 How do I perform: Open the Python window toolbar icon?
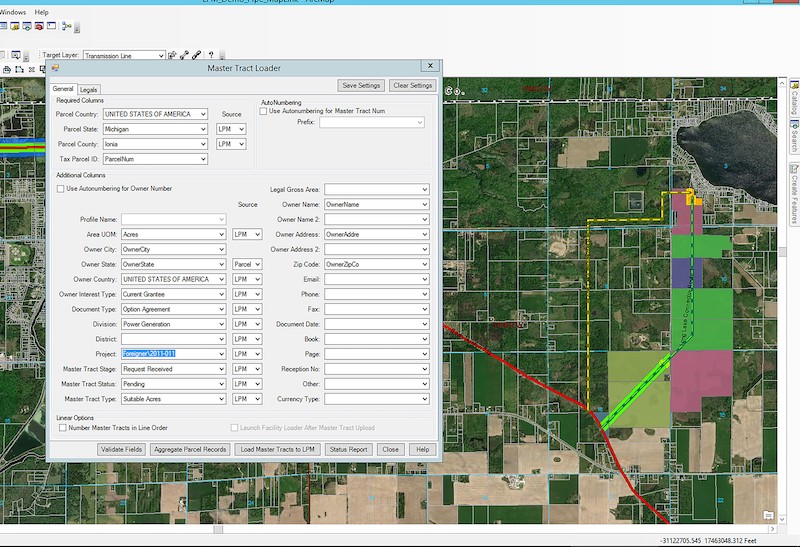52,26
